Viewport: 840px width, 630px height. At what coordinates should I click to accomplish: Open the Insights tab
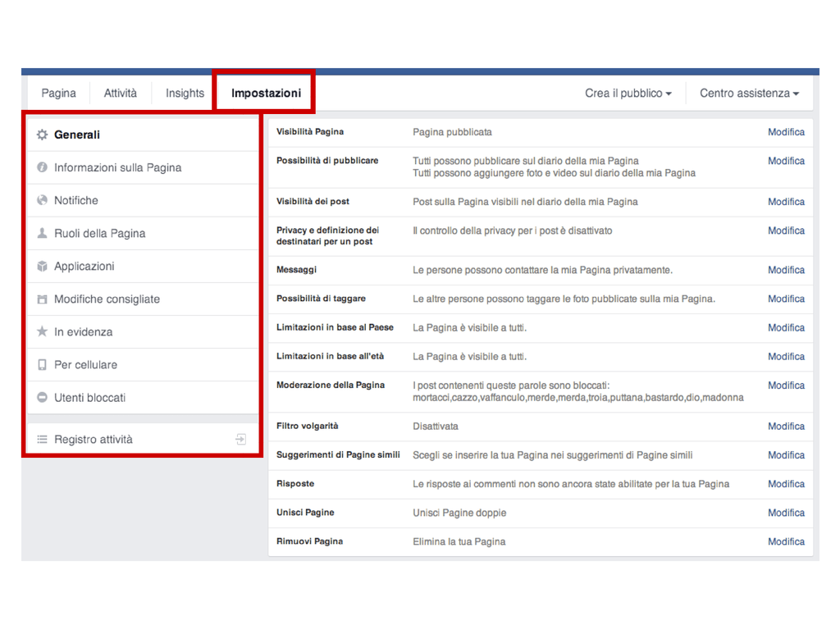pos(184,93)
